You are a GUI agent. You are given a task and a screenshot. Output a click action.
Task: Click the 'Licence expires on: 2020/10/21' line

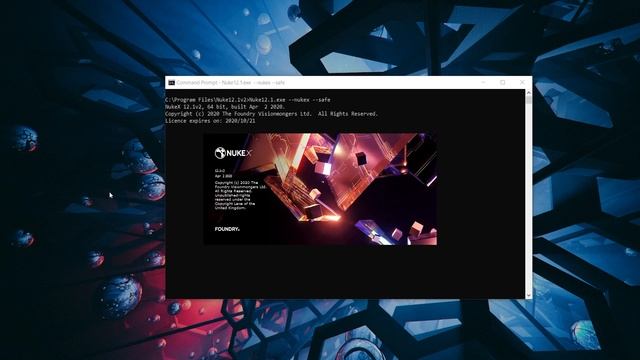tap(210, 121)
